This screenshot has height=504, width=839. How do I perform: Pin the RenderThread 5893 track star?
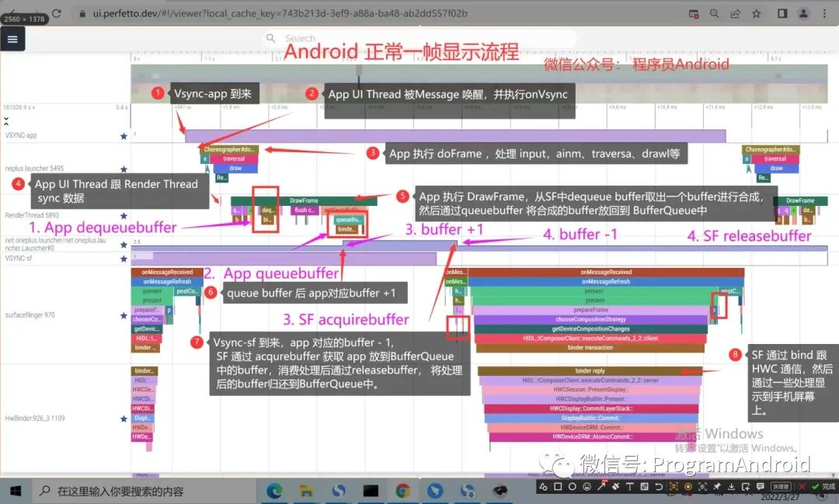click(124, 216)
